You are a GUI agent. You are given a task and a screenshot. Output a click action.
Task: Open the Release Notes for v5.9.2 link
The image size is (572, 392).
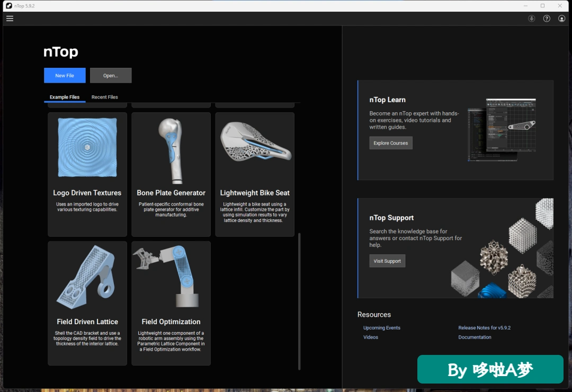click(x=485, y=328)
